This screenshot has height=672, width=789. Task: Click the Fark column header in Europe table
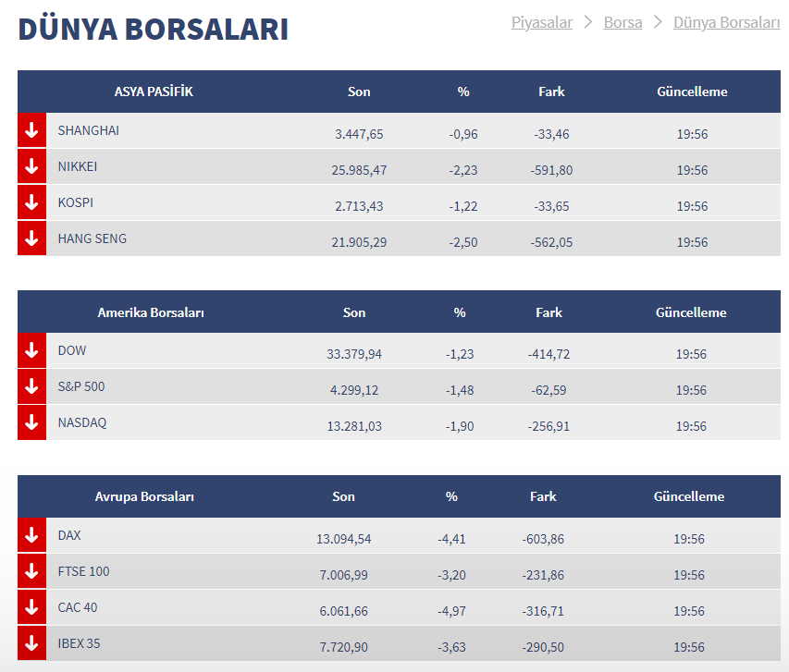click(543, 496)
